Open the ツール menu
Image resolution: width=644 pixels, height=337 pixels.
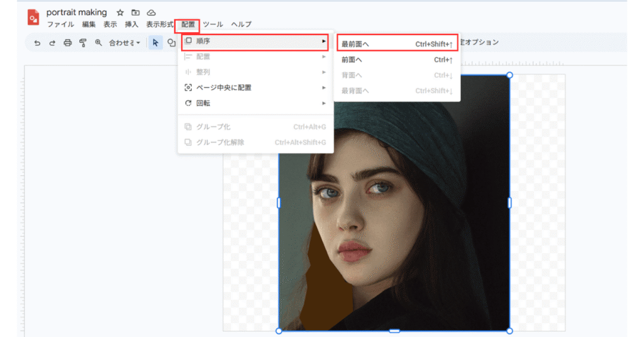[x=213, y=25]
